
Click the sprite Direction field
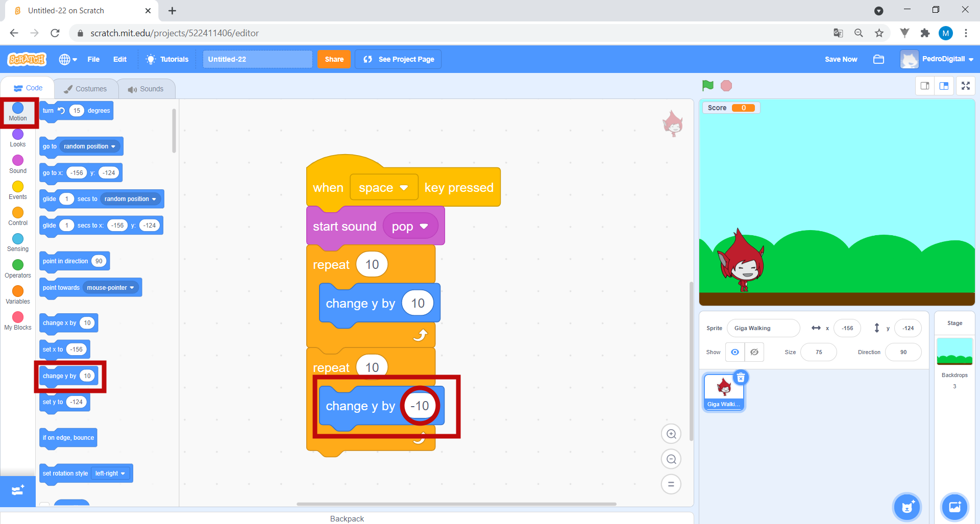coord(903,352)
